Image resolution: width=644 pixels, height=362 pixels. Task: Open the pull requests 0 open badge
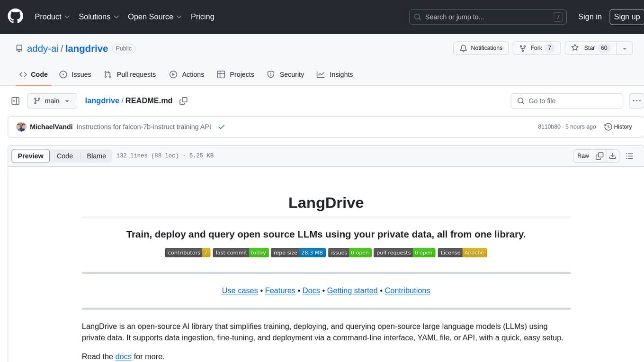tap(404, 253)
